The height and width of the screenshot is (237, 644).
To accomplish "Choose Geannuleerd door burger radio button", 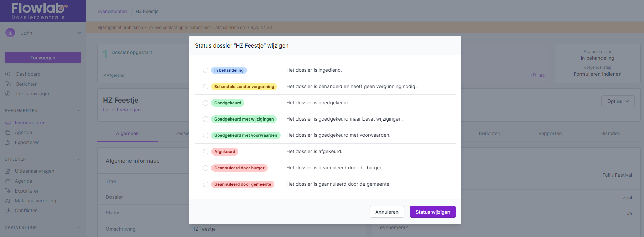I will [x=206, y=168].
